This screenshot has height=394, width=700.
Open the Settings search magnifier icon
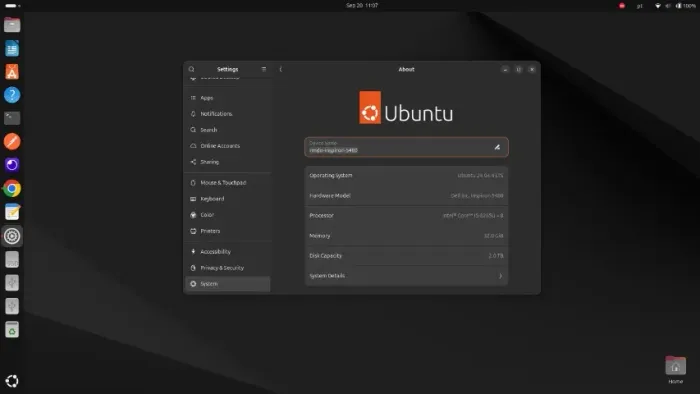[192, 69]
